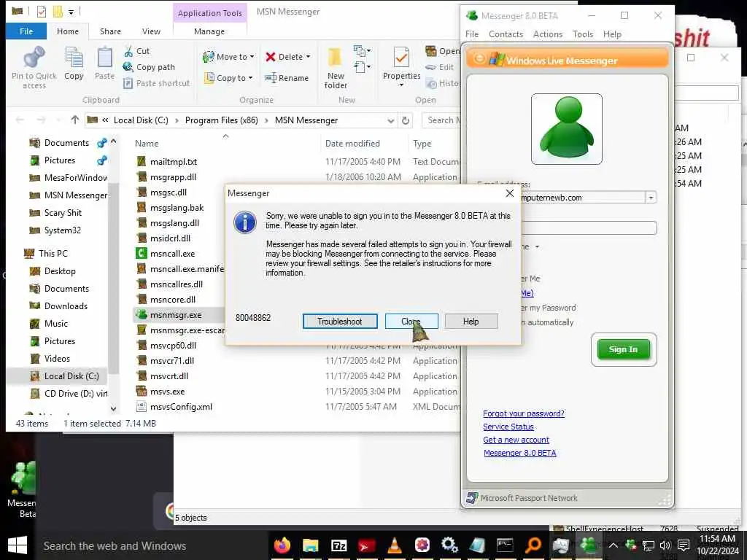The height and width of the screenshot is (560, 747).
Task: Open the sign-in status dropdown arrow
Action: click(x=538, y=246)
